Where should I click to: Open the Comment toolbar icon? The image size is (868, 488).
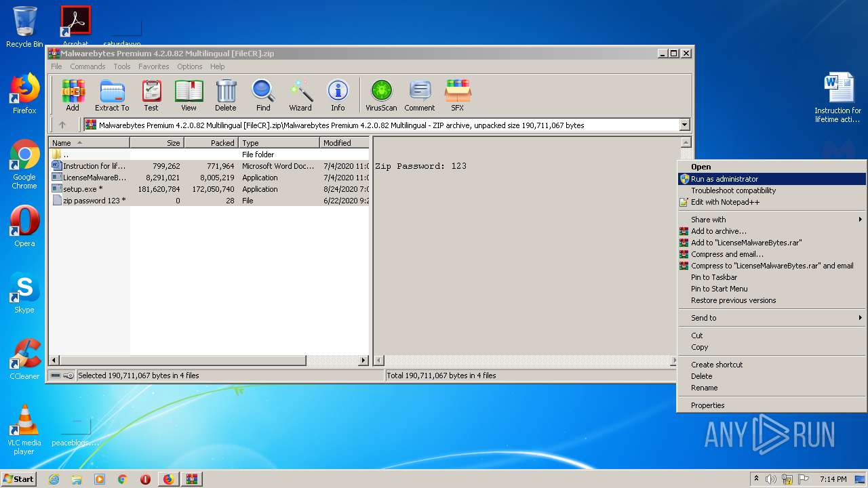420,96
